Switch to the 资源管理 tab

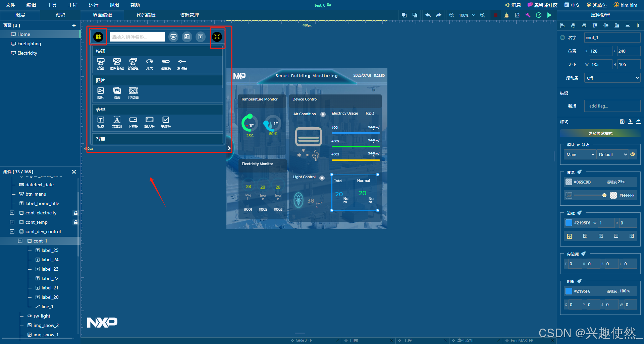tap(190, 15)
